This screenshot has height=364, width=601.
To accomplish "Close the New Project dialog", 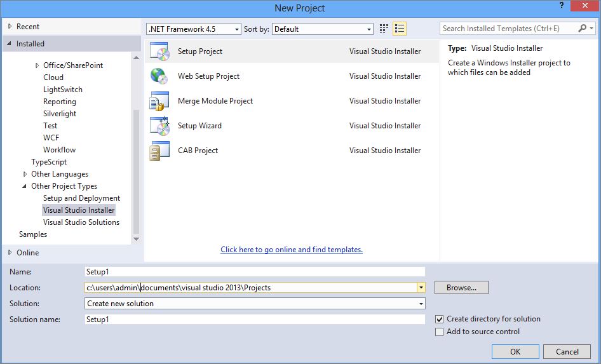I will click(585, 6).
